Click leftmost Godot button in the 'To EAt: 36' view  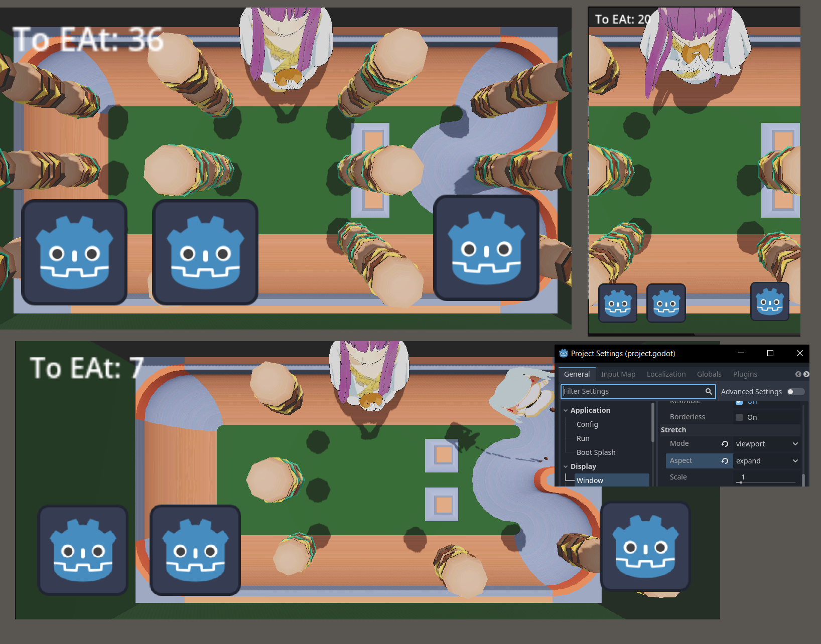(74, 252)
